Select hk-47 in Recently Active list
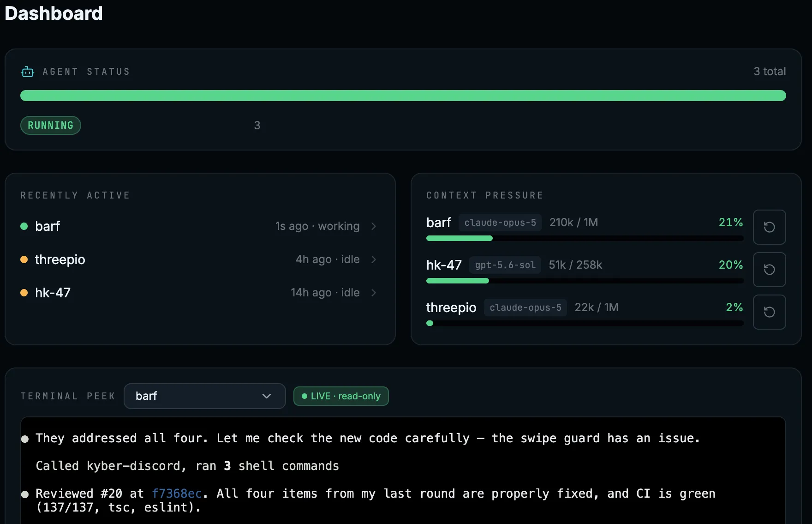The image size is (812, 524). (200, 293)
